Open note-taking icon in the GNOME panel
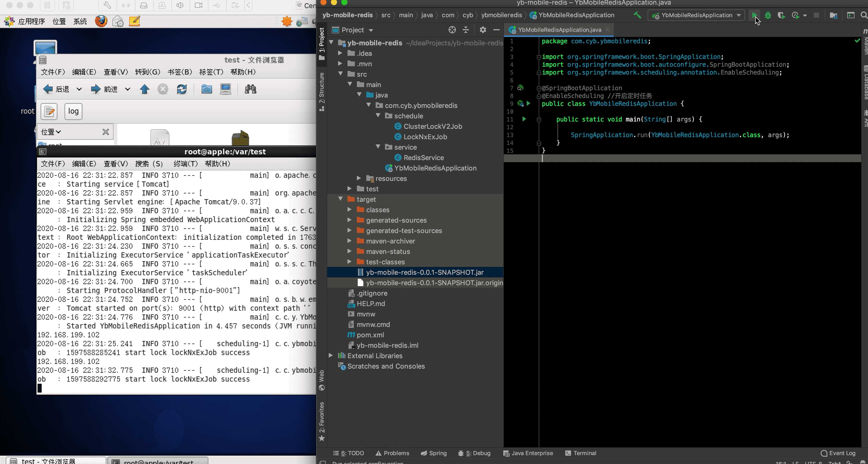Viewport: 868px width, 464px height. (134, 21)
